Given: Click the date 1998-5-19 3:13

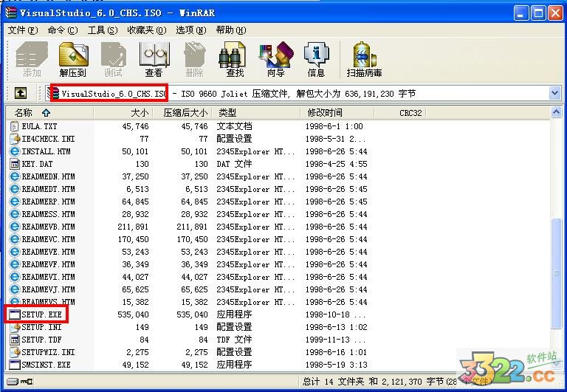Looking at the screenshot, I should point(337,365).
